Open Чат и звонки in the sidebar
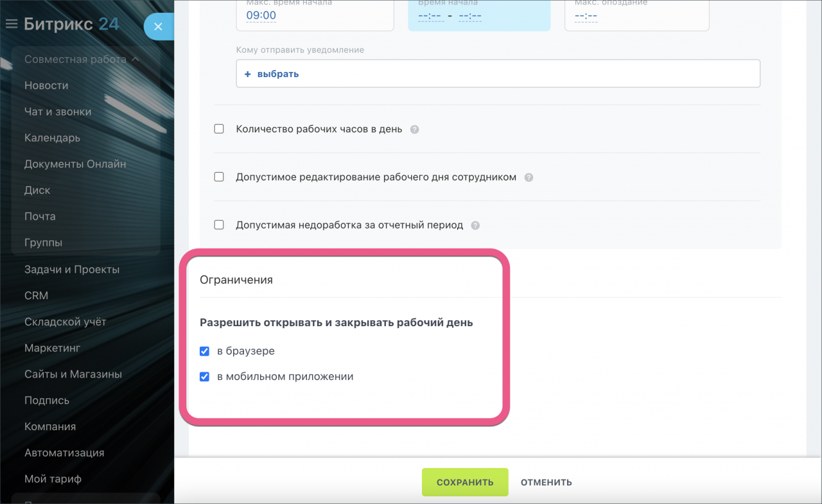 coord(58,112)
